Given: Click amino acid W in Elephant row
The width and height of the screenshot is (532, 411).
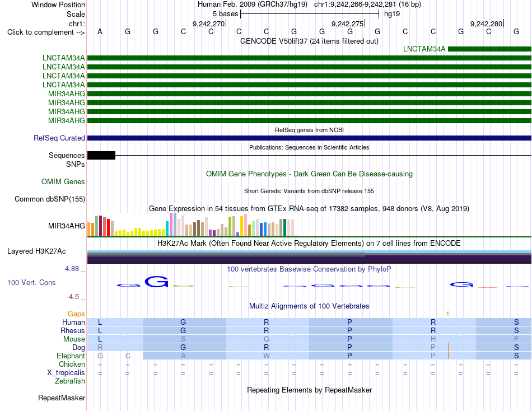Looking at the screenshot, I should pyautogui.click(x=267, y=356).
